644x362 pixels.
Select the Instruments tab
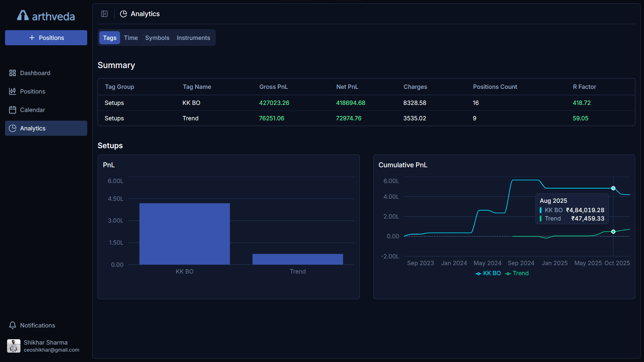(x=193, y=38)
